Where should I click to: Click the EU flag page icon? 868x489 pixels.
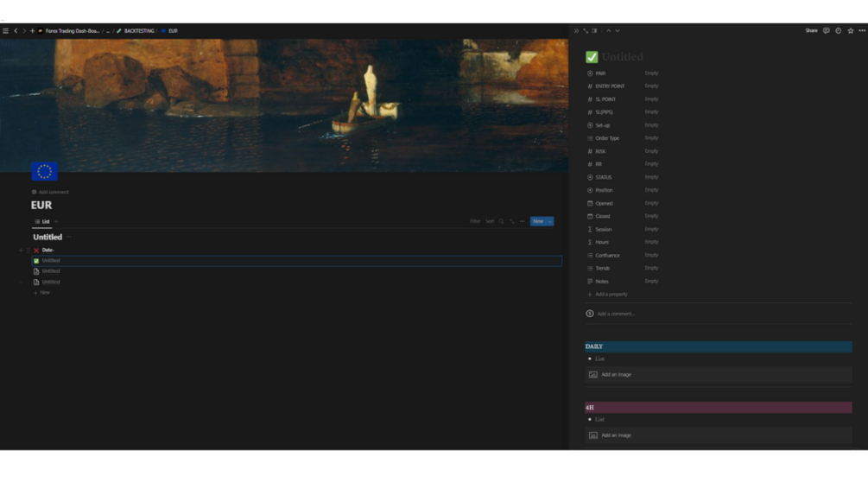point(44,171)
